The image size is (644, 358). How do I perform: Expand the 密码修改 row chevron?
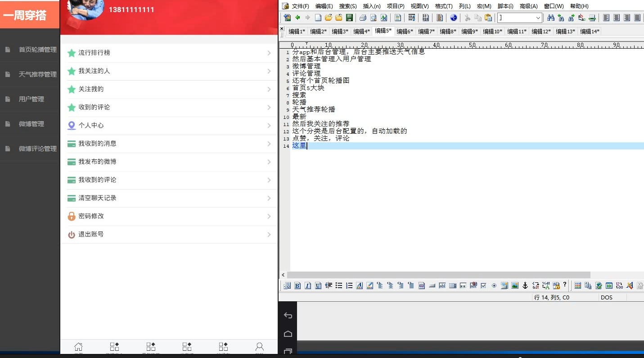click(x=269, y=216)
